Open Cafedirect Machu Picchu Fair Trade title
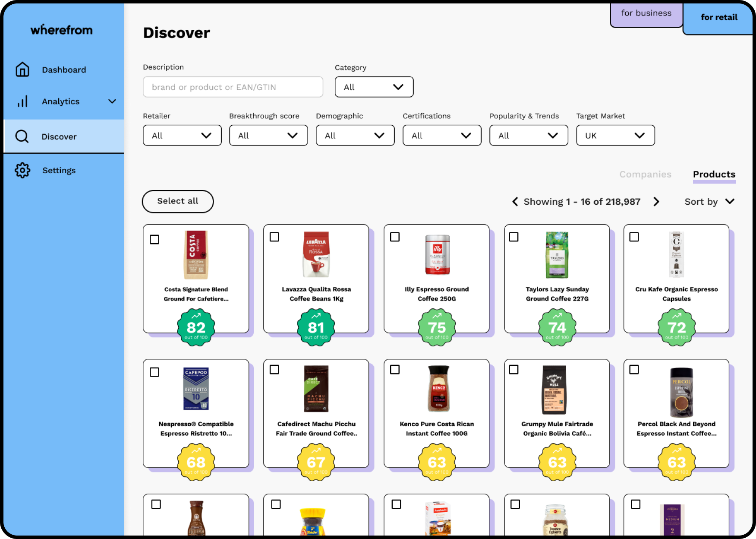Viewport: 756px width, 539px height. [x=316, y=429]
